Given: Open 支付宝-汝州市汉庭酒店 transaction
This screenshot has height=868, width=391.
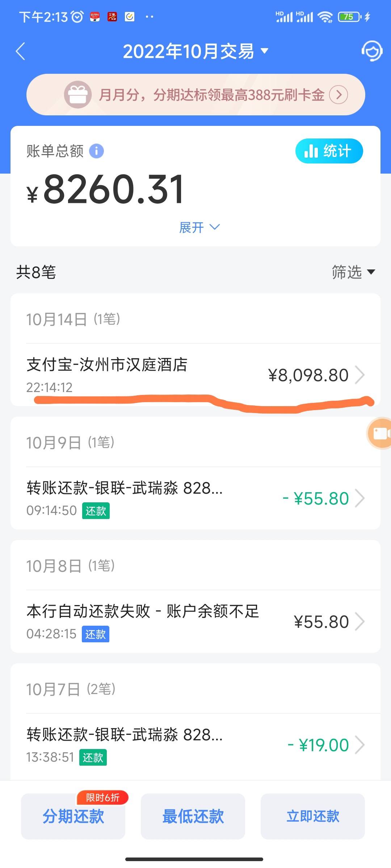Looking at the screenshot, I should point(195,375).
